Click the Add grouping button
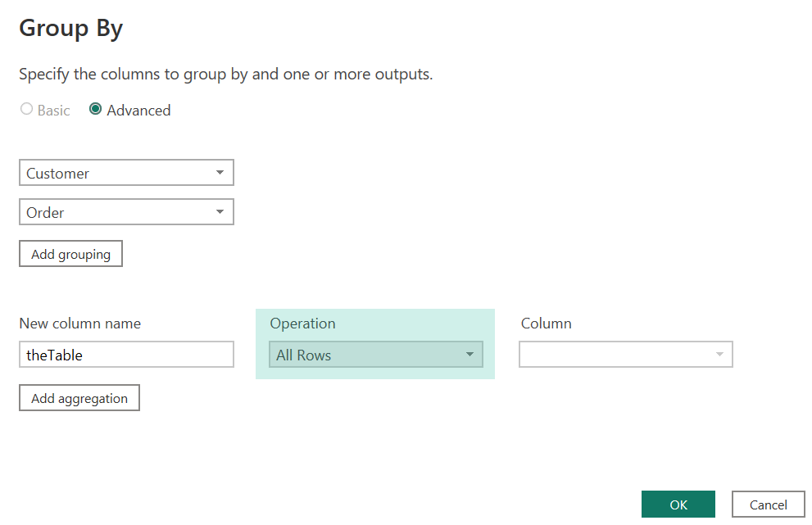Viewport: 812px width, 525px height. click(x=71, y=254)
